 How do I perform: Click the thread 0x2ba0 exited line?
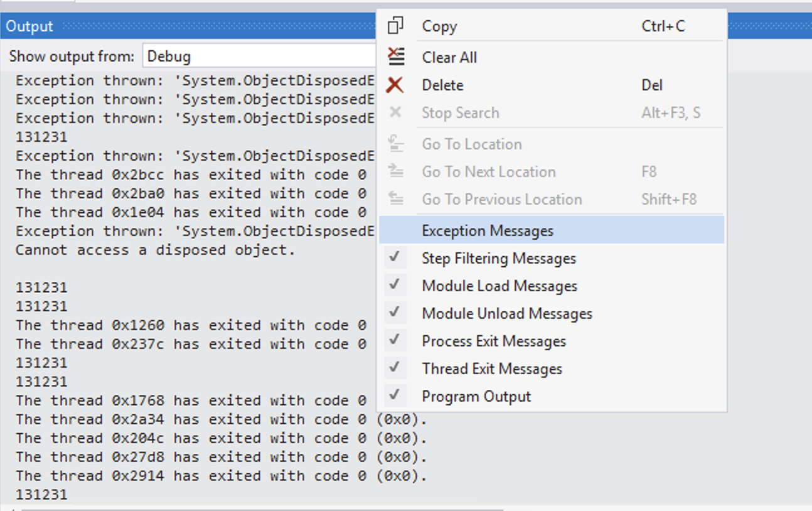pos(191,193)
